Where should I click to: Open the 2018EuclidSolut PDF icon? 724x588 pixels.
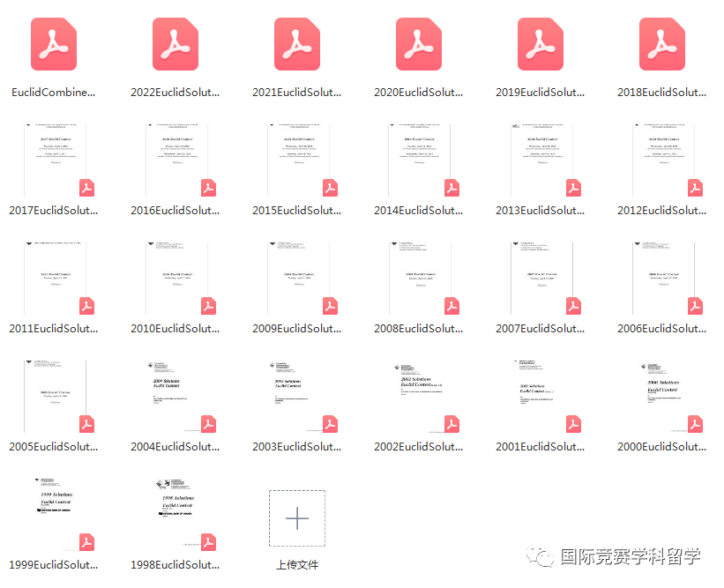[x=662, y=44]
